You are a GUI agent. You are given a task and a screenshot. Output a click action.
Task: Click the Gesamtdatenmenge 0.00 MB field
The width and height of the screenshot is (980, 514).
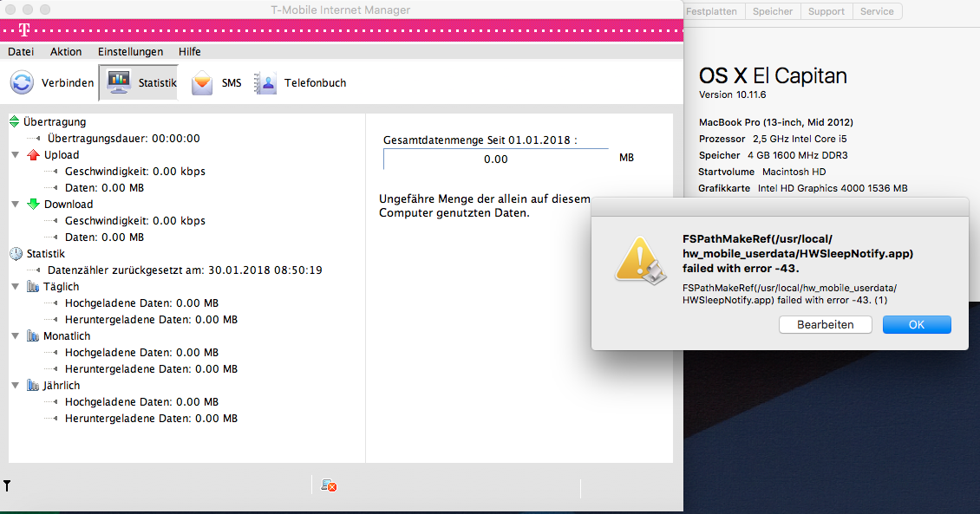[495, 159]
